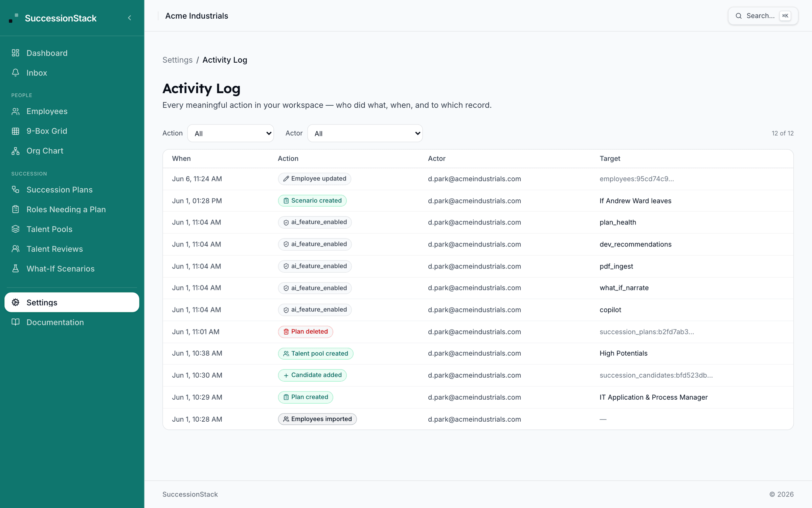Click ai_feature_enabled badge in dev_recommendations row

[x=315, y=244]
